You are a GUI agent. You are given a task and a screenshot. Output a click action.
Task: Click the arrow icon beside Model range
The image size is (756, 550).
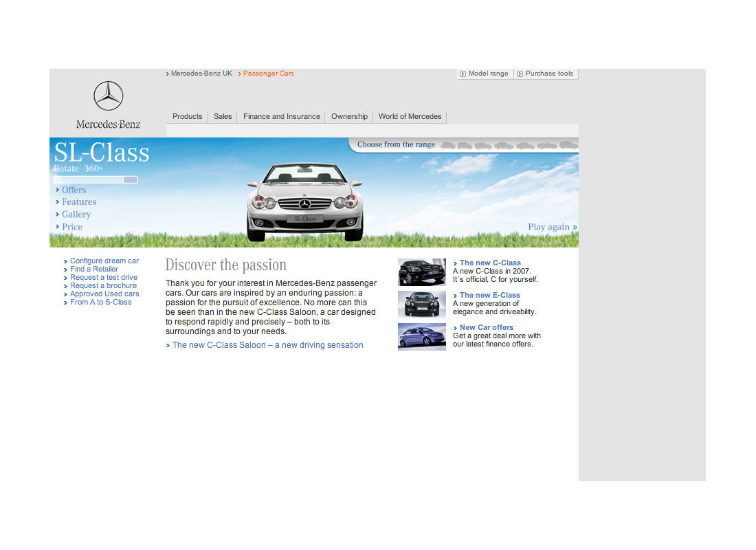463,74
